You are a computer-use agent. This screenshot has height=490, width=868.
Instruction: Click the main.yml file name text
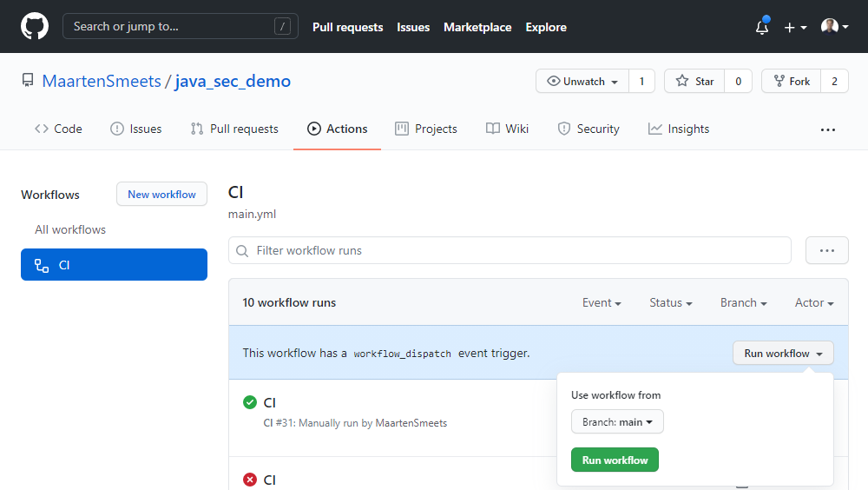[252, 214]
